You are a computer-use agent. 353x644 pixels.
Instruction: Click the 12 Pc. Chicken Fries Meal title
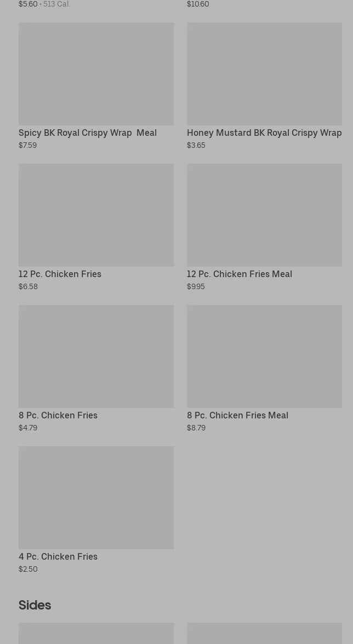coord(240,274)
